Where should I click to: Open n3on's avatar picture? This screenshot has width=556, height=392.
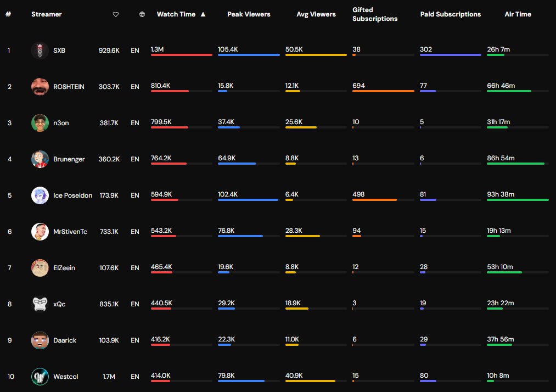40,123
